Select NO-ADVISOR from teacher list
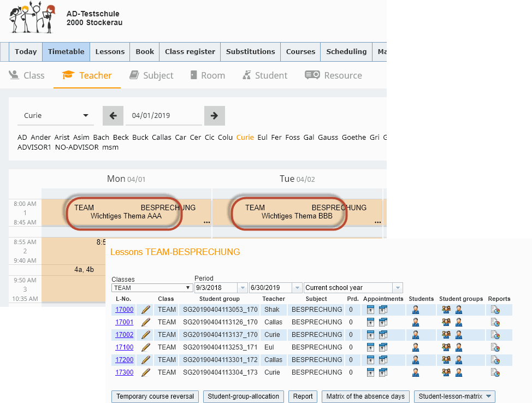532x403 pixels. [76, 147]
